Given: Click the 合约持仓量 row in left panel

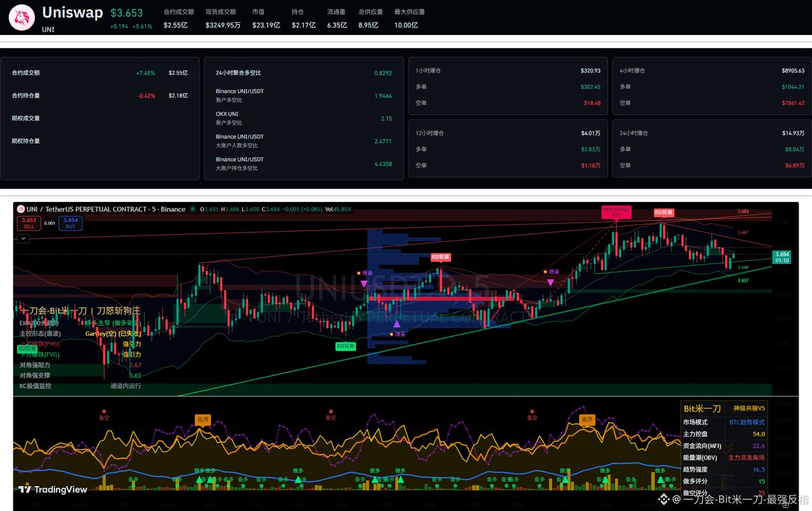Looking at the screenshot, I should coord(100,96).
